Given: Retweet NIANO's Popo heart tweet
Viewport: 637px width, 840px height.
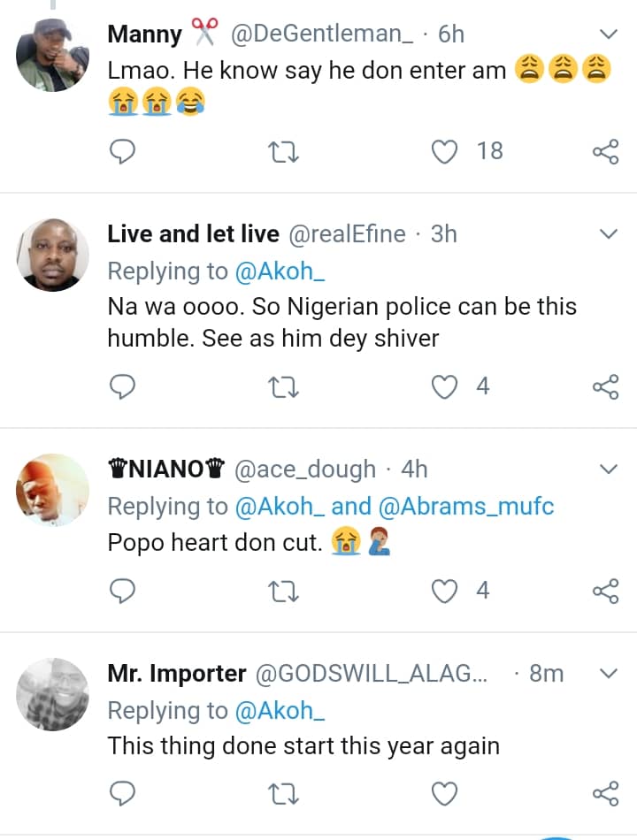Looking at the screenshot, I should pyautogui.click(x=283, y=590).
